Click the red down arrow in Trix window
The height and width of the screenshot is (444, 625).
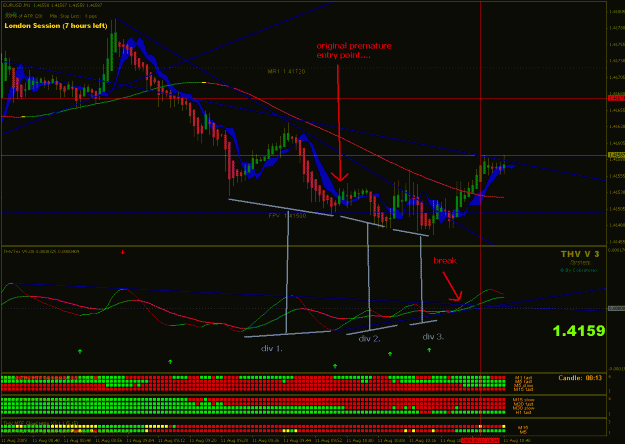click(123, 252)
